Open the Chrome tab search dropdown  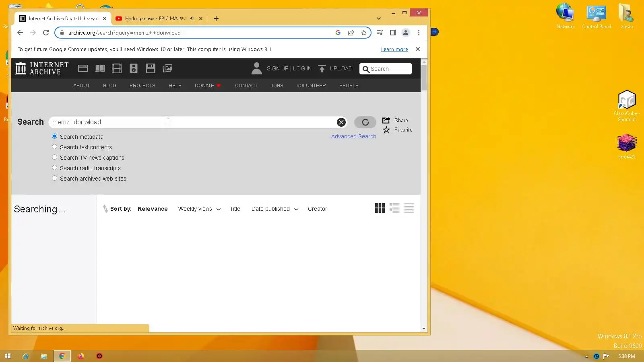[x=378, y=19]
